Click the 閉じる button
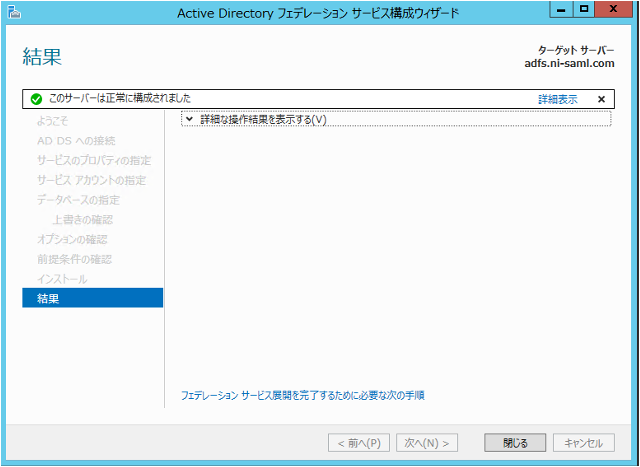The image size is (640, 467). 515,443
